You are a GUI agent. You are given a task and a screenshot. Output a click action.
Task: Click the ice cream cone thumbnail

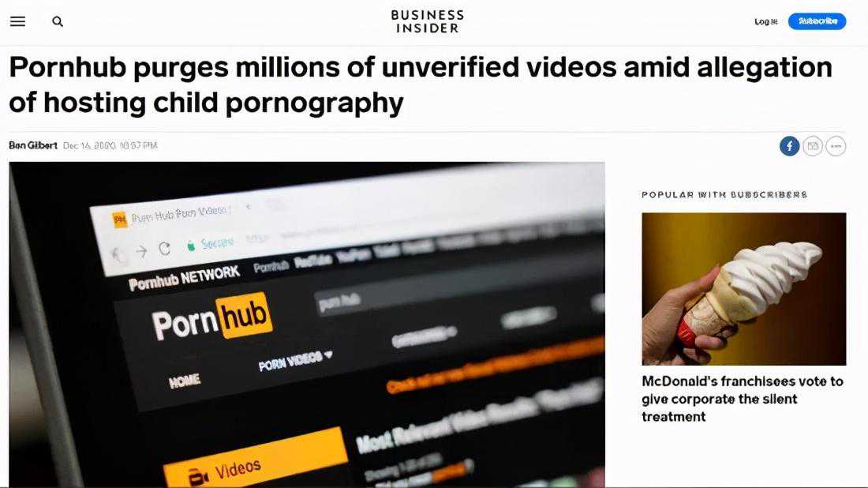coord(744,288)
